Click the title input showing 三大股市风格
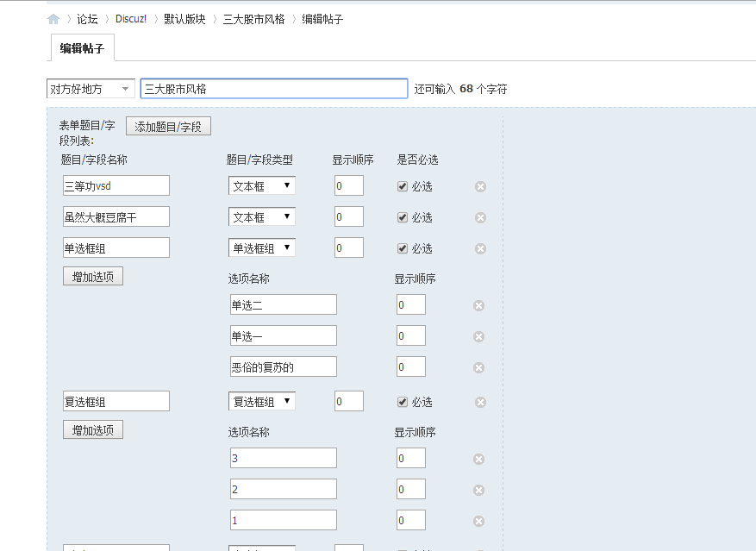This screenshot has width=756, height=551. (x=276, y=88)
